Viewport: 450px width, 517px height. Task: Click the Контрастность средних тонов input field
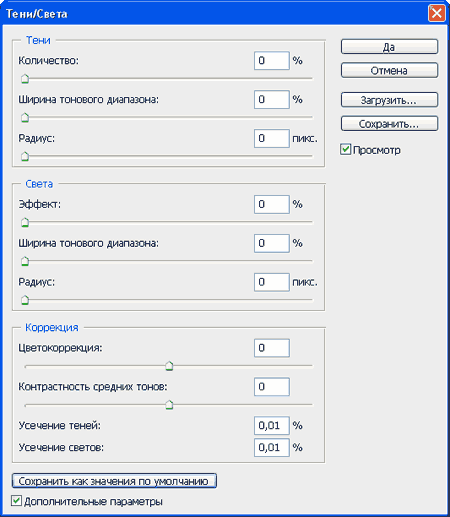(272, 387)
